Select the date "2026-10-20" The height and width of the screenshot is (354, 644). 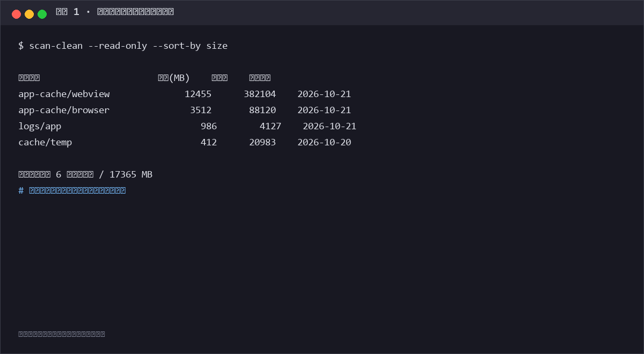click(324, 142)
